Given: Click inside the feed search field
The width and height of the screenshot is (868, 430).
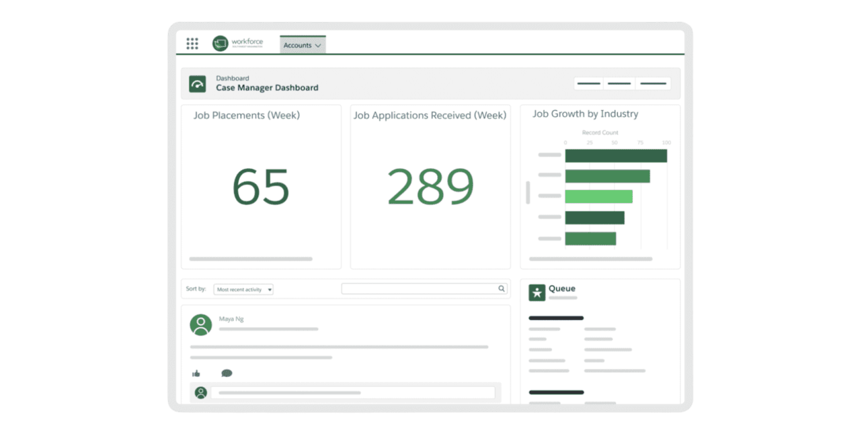Looking at the screenshot, I should [419, 289].
